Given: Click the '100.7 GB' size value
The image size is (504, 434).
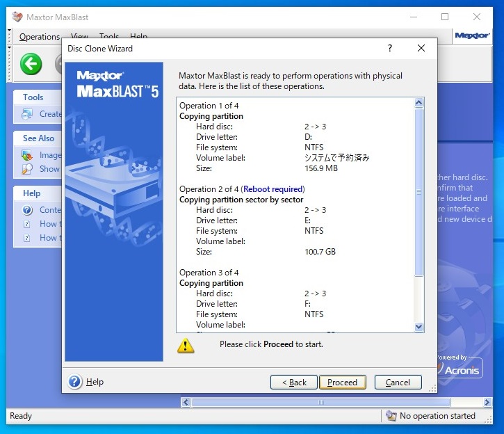Looking at the screenshot, I should tap(320, 252).
